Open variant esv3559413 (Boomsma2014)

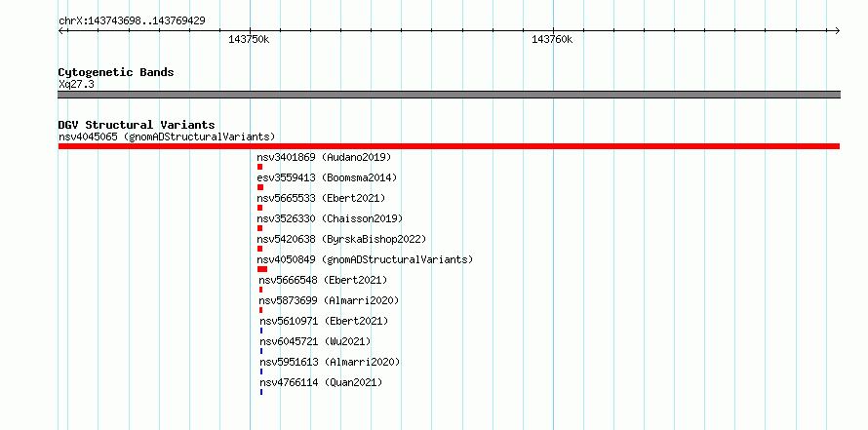pyautogui.click(x=327, y=177)
